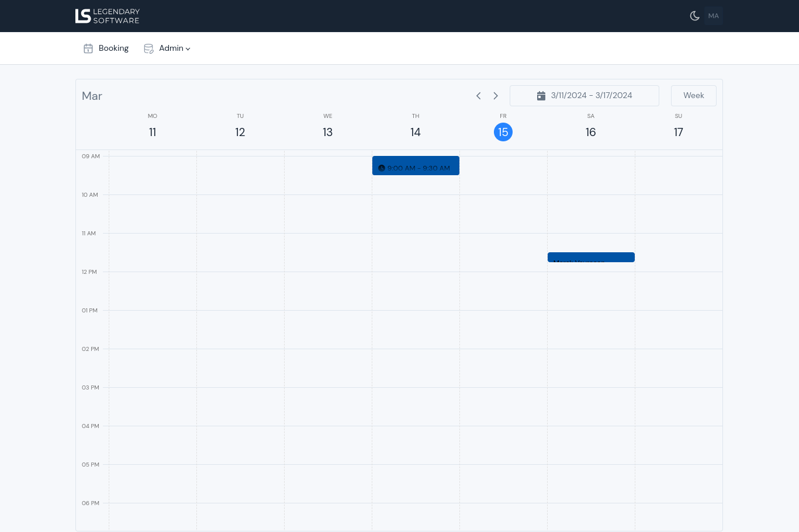Click the Wednesday 13 day header
The height and width of the screenshot is (532, 799).
[328, 132]
